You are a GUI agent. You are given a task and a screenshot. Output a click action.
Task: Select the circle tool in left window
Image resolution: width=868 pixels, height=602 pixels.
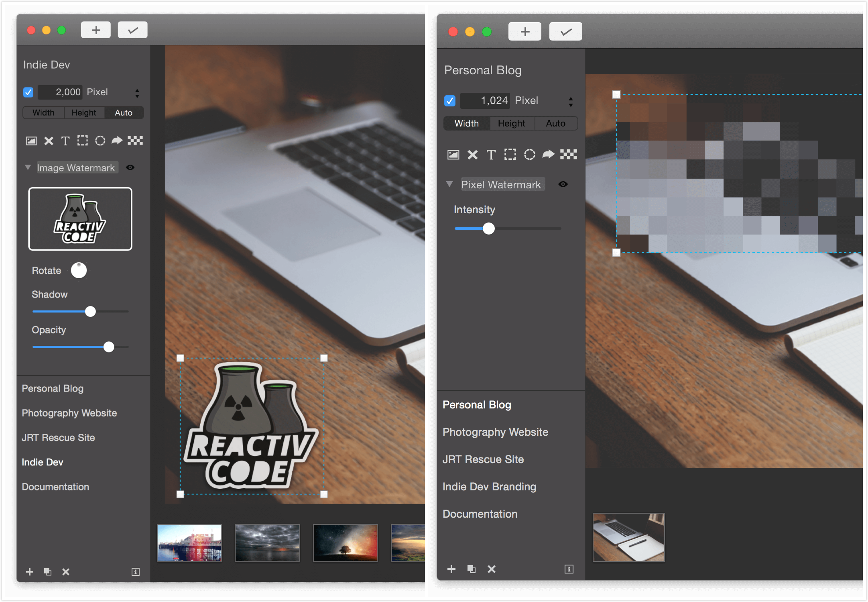coord(100,141)
